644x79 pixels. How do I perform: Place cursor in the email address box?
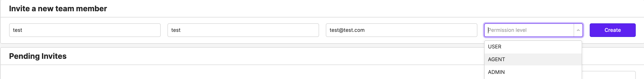[x=401, y=30]
